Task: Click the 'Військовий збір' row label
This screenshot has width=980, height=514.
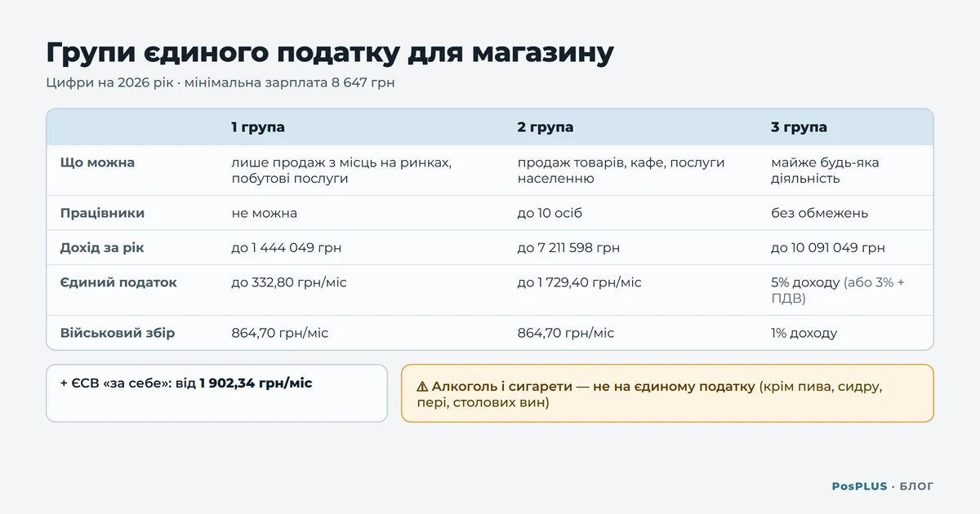Action: click(118, 333)
